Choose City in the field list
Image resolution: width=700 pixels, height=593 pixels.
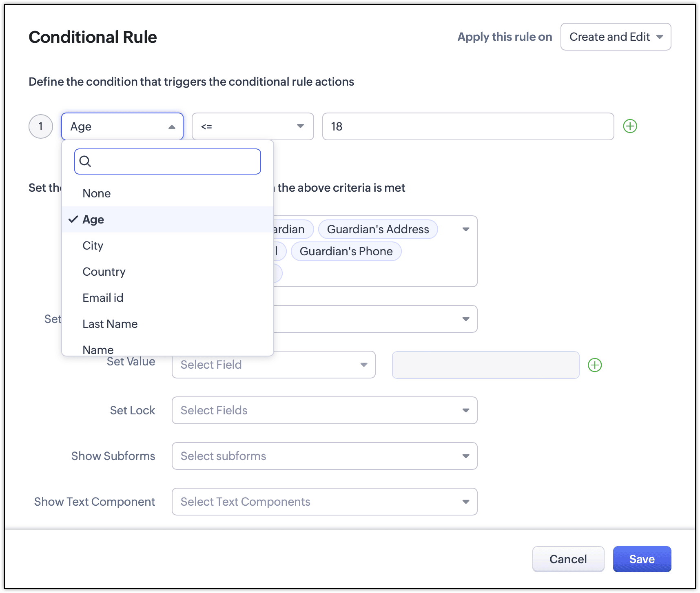pyautogui.click(x=93, y=246)
